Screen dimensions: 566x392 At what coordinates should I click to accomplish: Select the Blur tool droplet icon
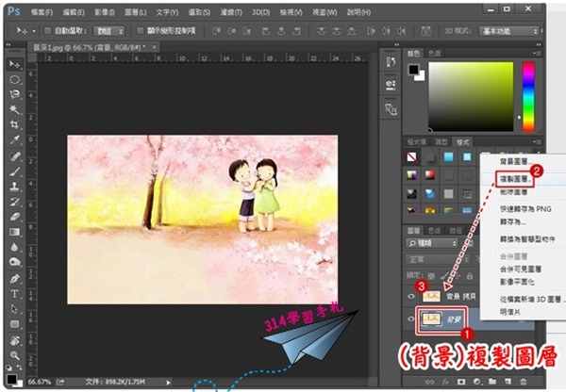coord(14,247)
